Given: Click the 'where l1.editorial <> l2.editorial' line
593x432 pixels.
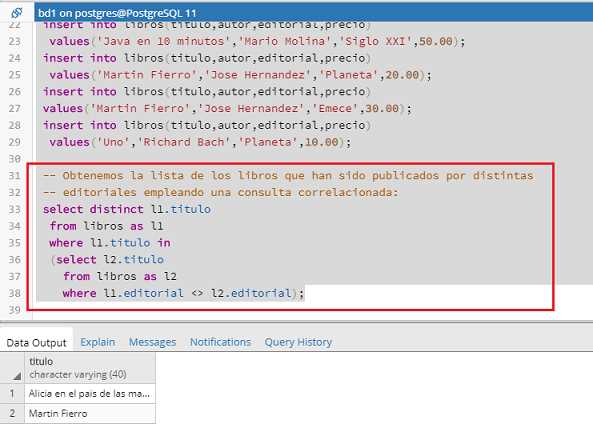Looking at the screenshot, I should point(183,293).
